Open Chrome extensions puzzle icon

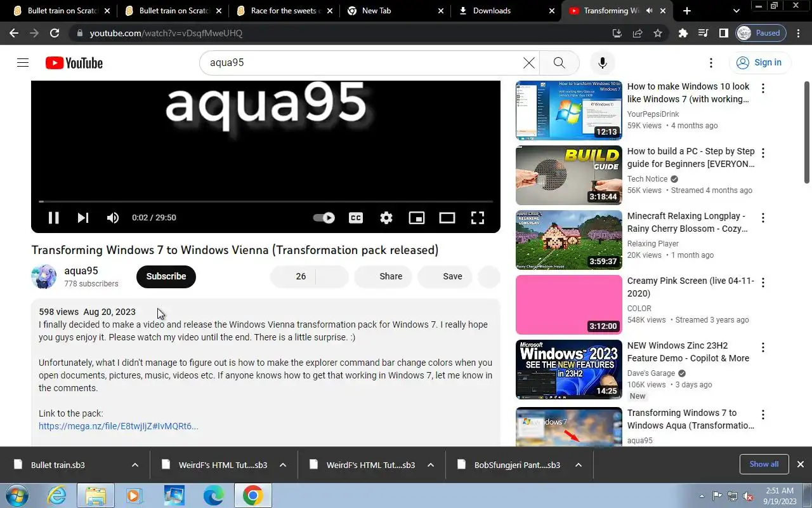coord(683,33)
